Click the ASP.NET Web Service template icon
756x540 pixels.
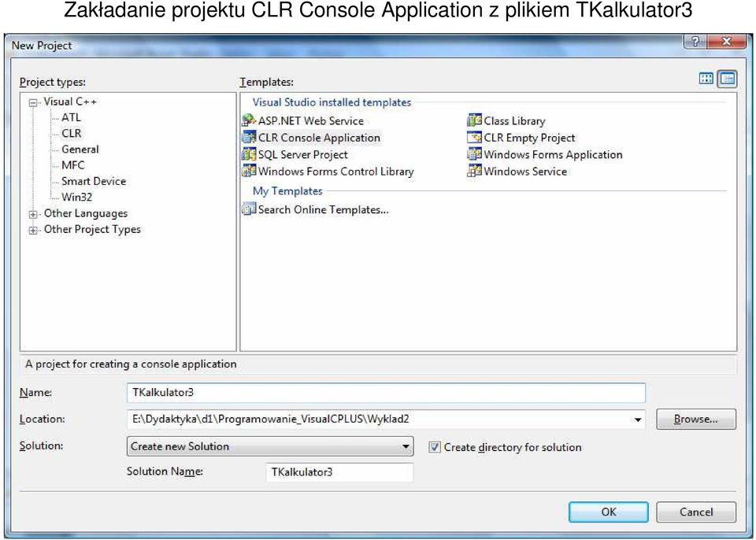249,120
